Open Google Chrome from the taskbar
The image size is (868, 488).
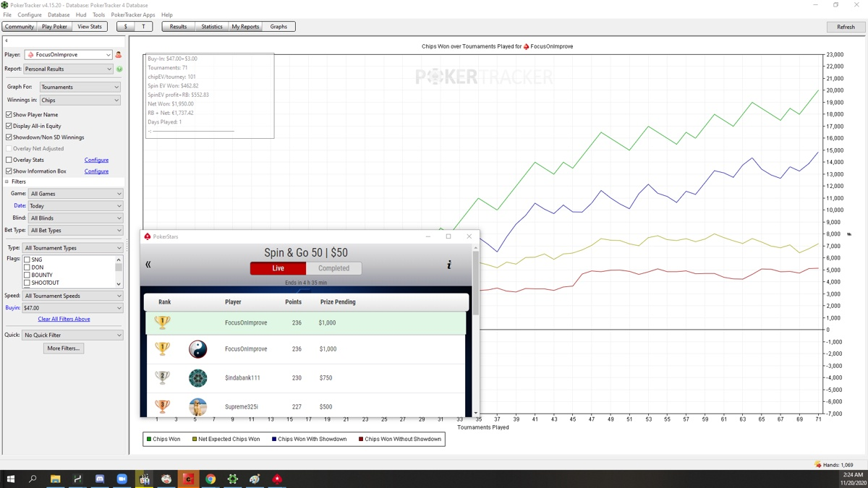(210, 479)
